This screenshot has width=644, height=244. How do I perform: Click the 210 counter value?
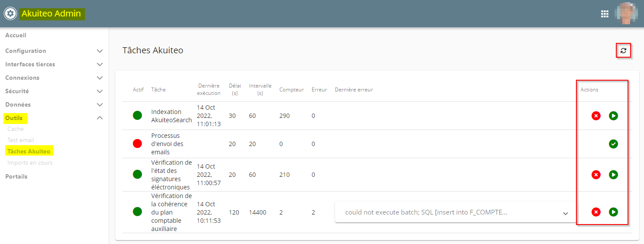(285, 175)
